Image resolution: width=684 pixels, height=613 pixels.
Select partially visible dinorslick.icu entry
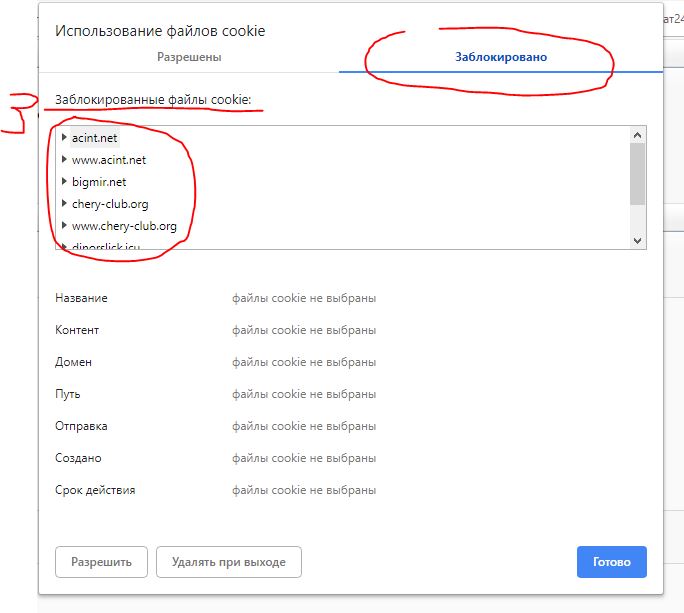click(x=106, y=247)
